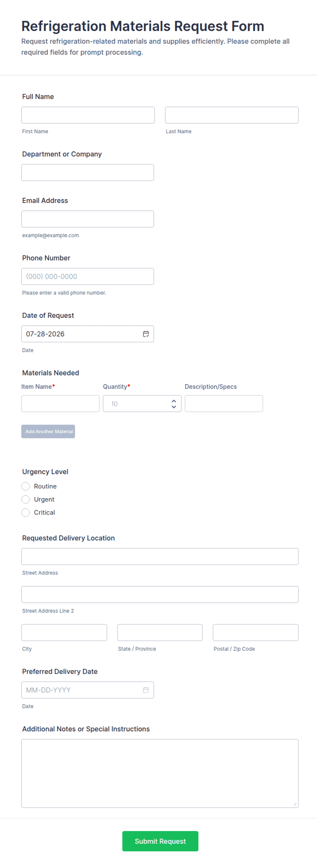This screenshot has width=317, height=868.
Task: Click the Additional Notes text area
Action: coord(160,773)
